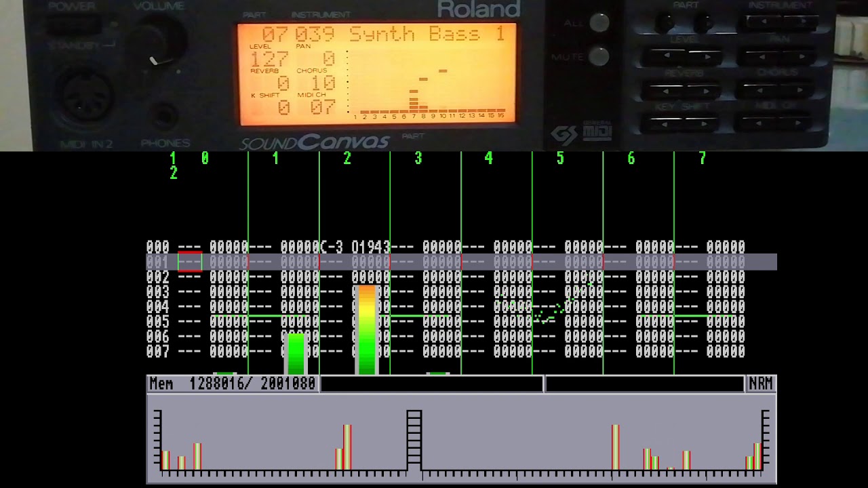Increase Level with the right arrow
The width and height of the screenshot is (868, 488).
(x=704, y=57)
